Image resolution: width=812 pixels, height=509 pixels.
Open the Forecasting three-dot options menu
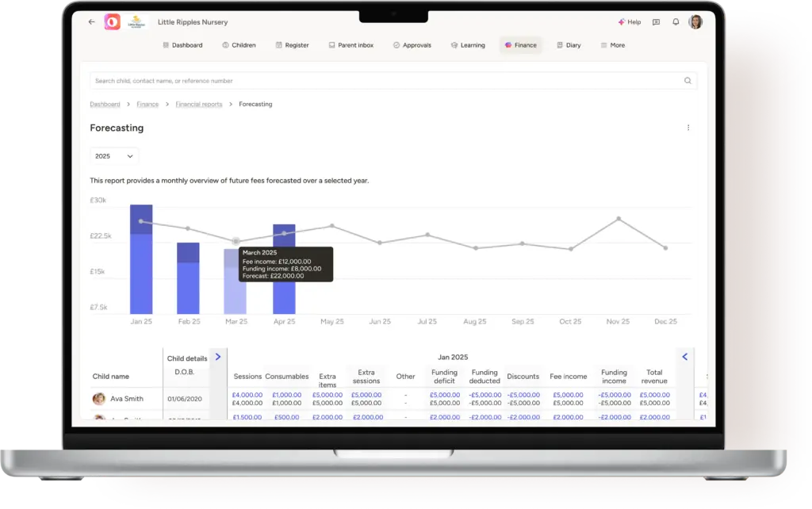tap(688, 128)
